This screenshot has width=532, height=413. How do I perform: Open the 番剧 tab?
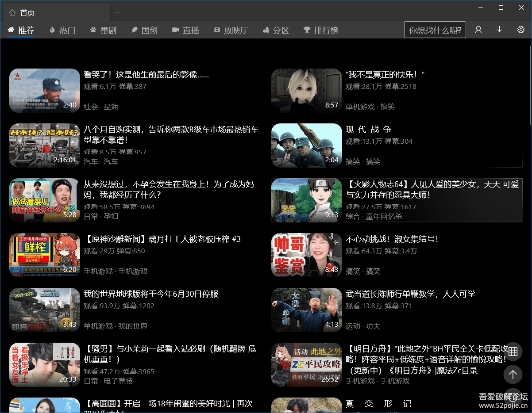point(104,30)
